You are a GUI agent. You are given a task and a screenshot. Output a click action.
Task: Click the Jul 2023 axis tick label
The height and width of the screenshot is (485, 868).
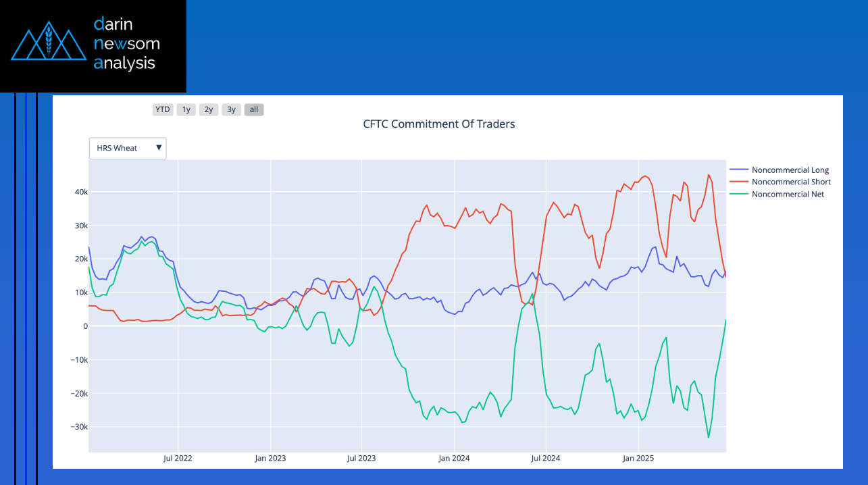point(361,458)
